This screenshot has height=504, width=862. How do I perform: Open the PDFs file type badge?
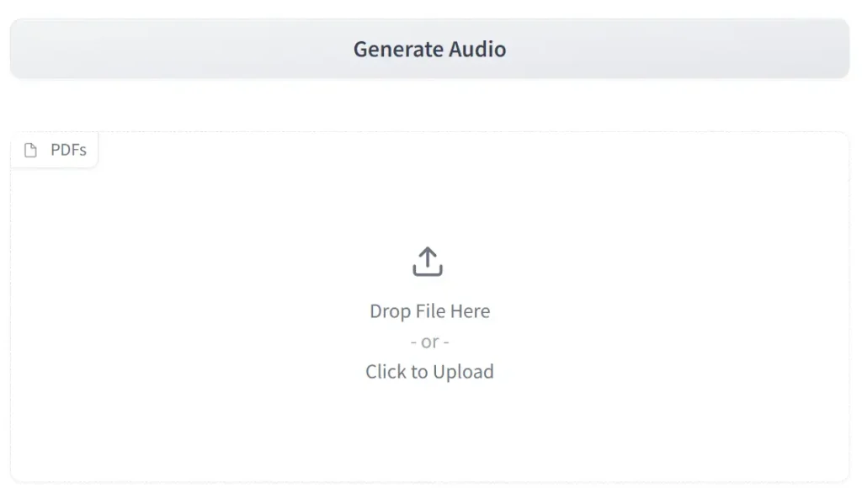(54, 149)
